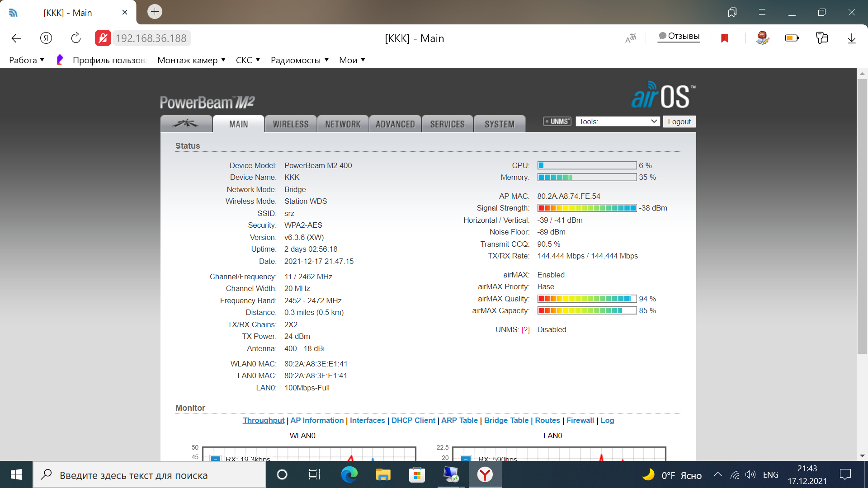Open the DHCP Client link
Image resolution: width=868 pixels, height=488 pixels.
click(x=413, y=420)
